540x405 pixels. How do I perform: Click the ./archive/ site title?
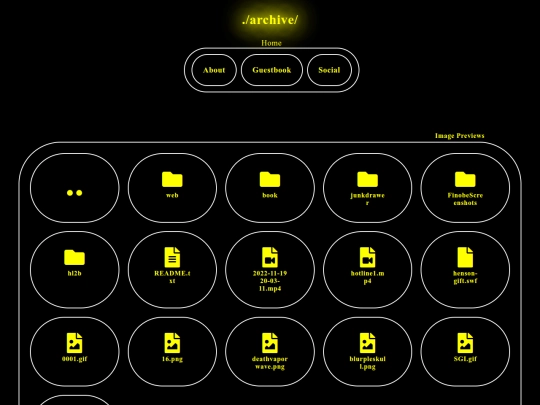(x=270, y=20)
